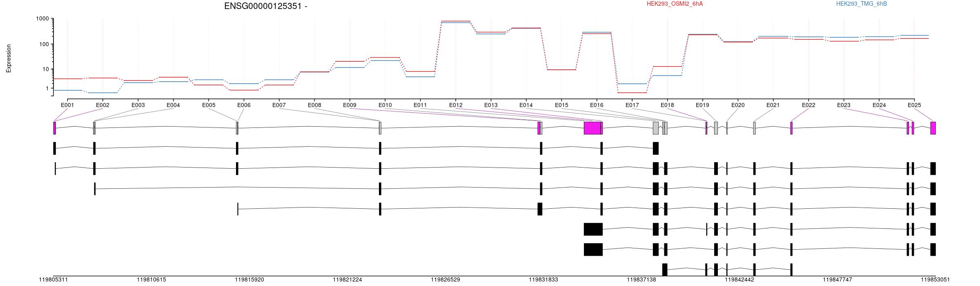Viewport: 980px width, 286px height.
Task: Click the exon bin label E008
Action: coord(314,105)
